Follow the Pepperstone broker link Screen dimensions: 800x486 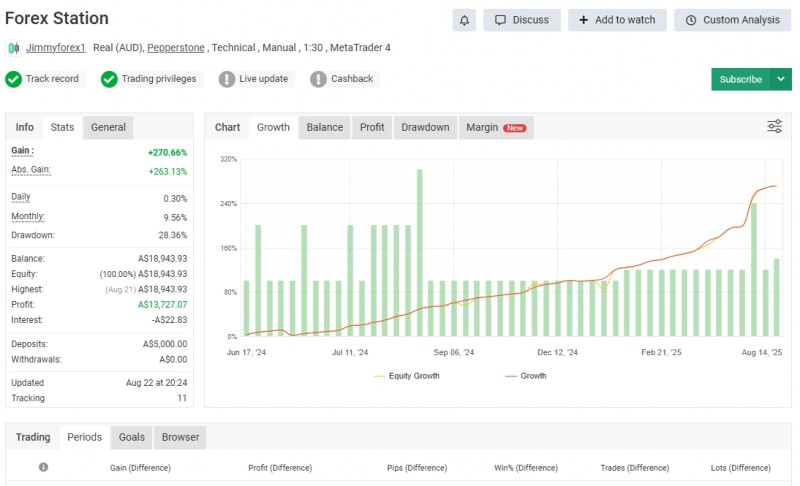pos(176,48)
